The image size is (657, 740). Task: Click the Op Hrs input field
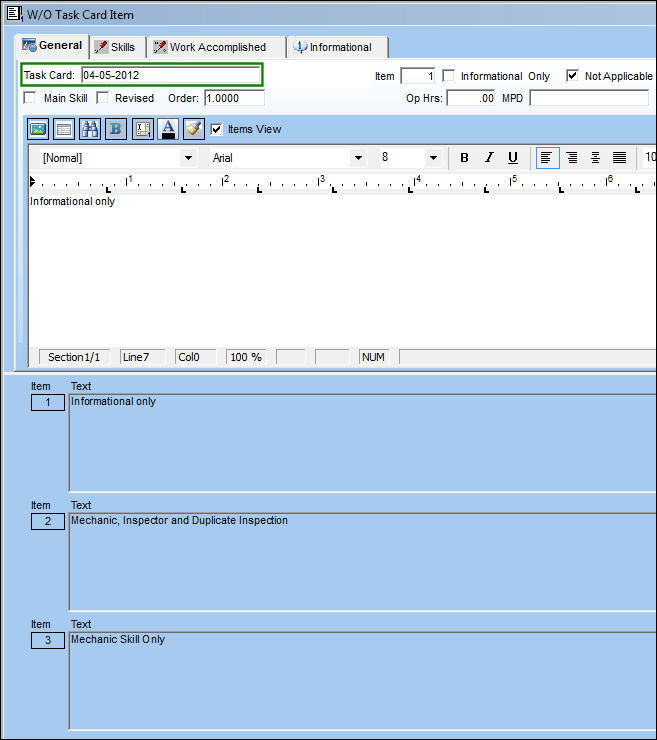point(471,98)
